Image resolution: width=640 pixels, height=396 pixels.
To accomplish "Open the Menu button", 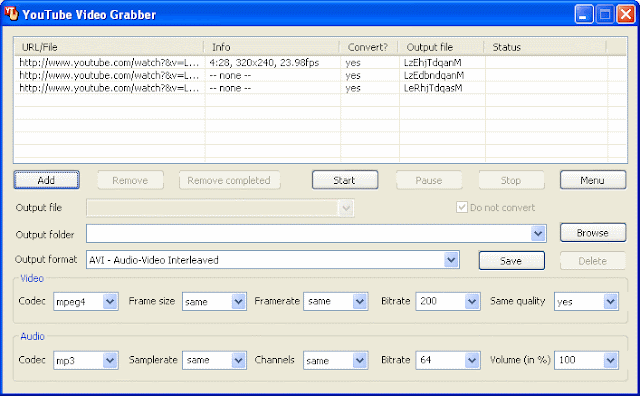I will coord(593,180).
